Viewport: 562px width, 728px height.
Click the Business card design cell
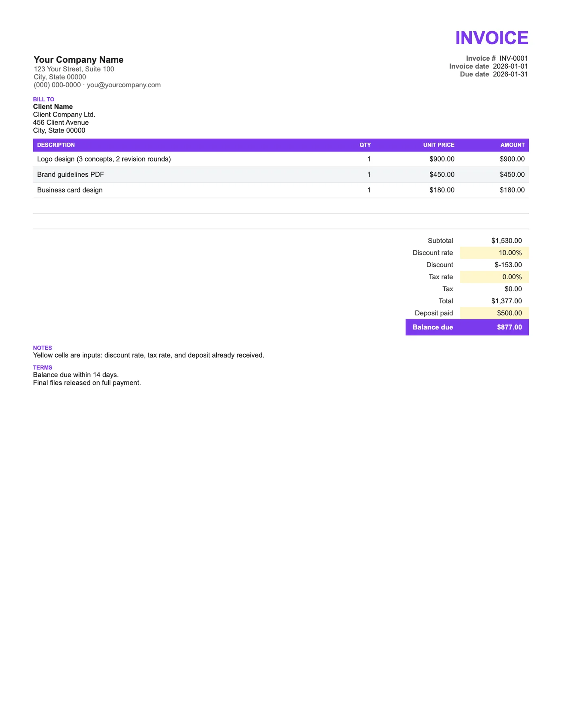tap(70, 190)
